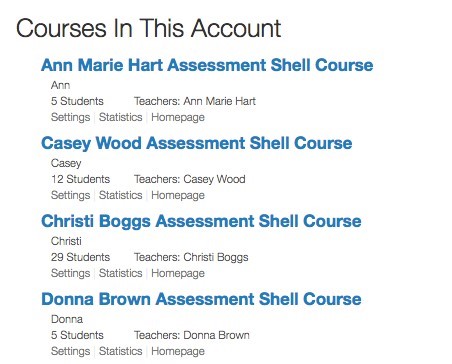Go to Homepage of Casey Wood course
Viewport: 452px width, 364px height.
coord(178,195)
